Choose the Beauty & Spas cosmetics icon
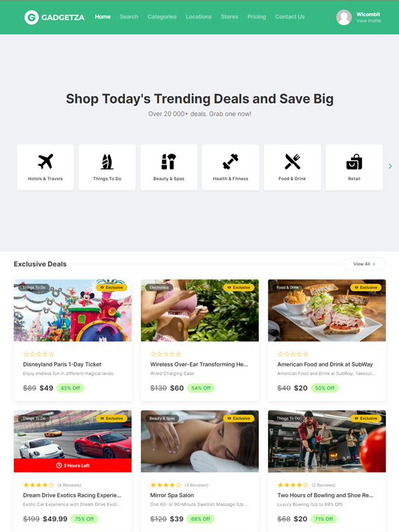This screenshot has height=532, width=399. pyautogui.click(x=169, y=162)
